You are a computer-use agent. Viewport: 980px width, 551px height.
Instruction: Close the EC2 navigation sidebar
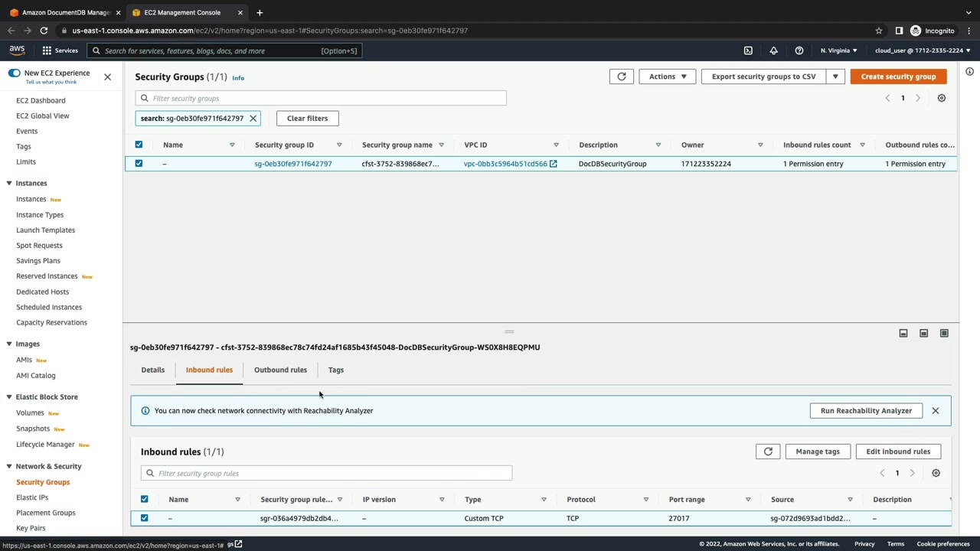107,77
